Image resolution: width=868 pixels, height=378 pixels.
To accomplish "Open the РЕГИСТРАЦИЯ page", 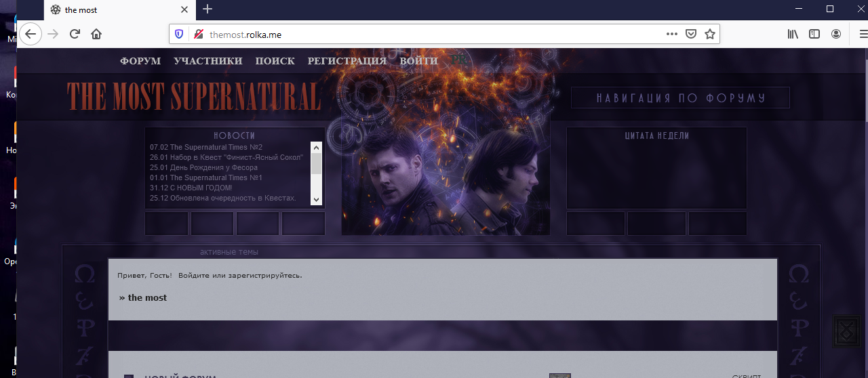I will click(x=347, y=61).
